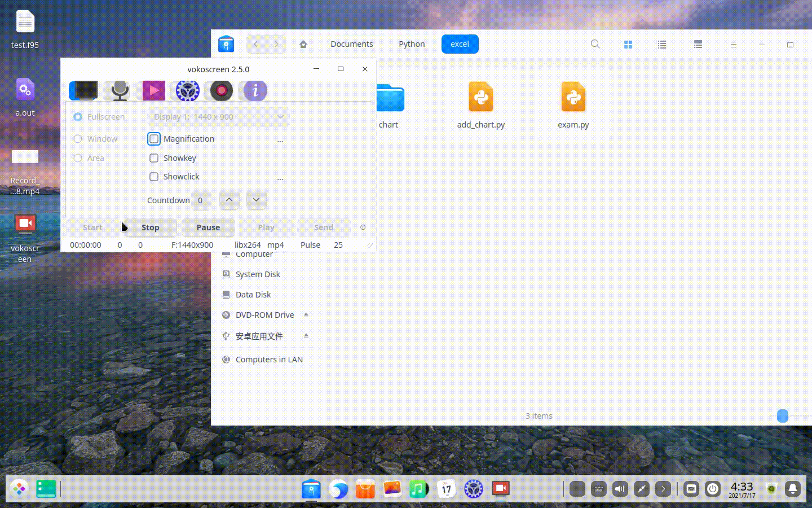Select the exam.py file
Image resolution: width=812 pixels, height=508 pixels.
(573, 106)
